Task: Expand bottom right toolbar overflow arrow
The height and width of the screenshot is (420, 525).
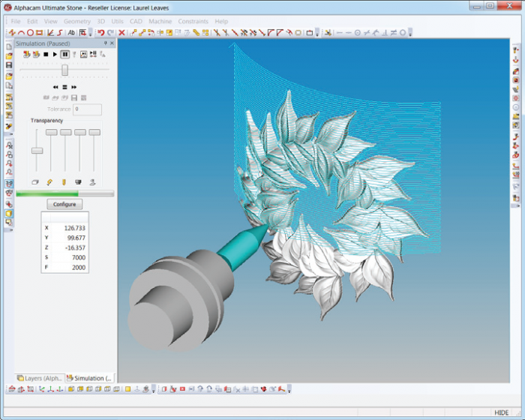Action: point(289,389)
